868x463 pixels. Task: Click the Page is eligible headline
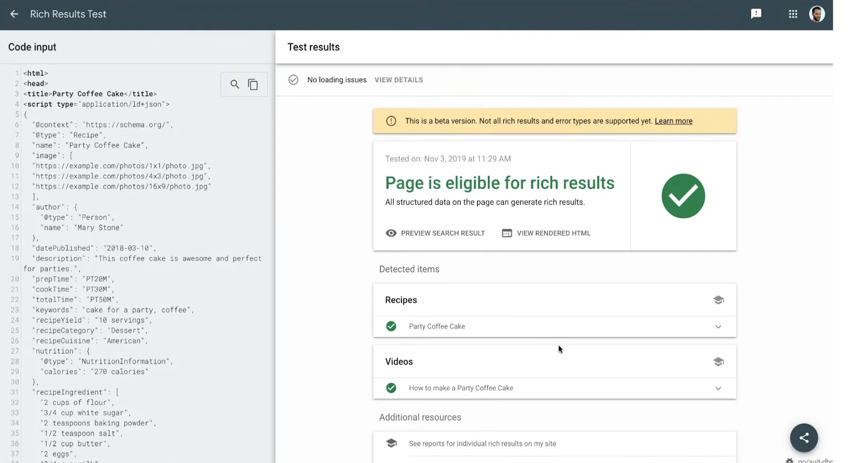[x=500, y=183]
